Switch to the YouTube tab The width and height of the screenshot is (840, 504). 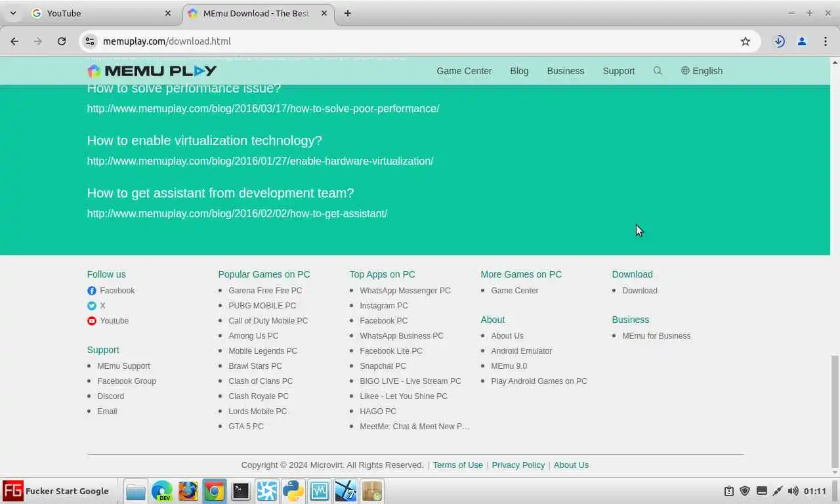pyautogui.click(x=102, y=13)
